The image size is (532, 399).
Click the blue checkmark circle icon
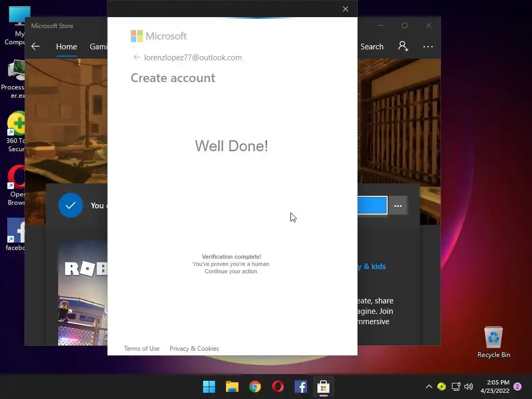coord(71,205)
